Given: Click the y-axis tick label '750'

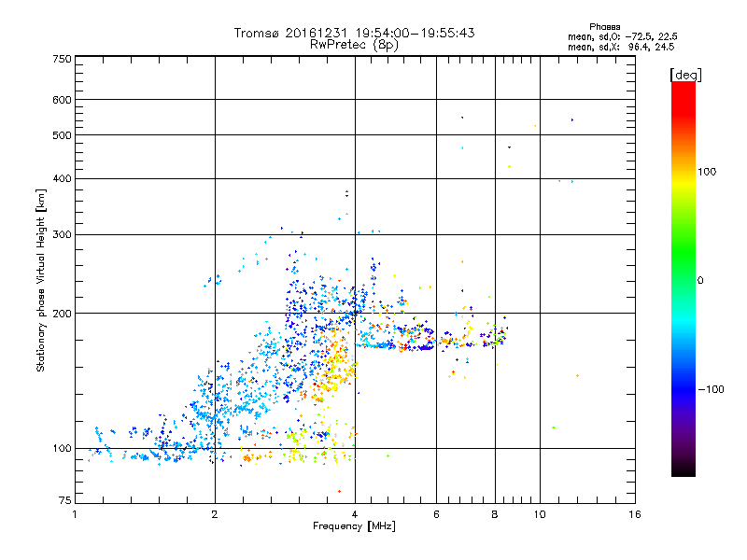Looking at the screenshot, I should pyautogui.click(x=63, y=59).
